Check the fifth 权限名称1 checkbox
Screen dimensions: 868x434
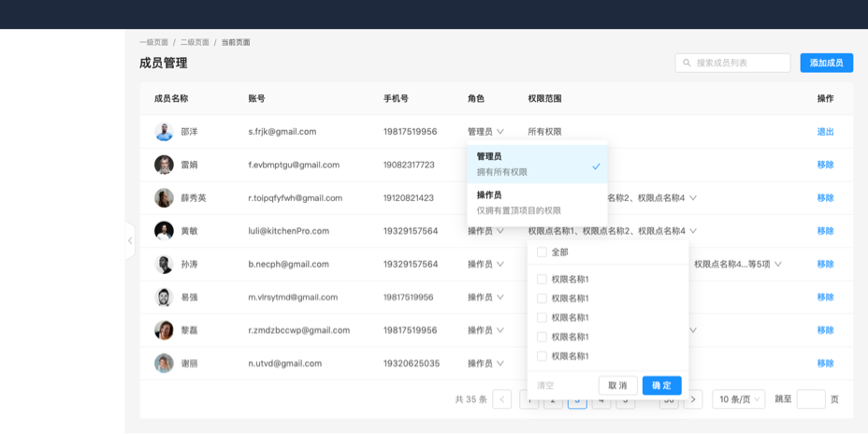point(542,356)
